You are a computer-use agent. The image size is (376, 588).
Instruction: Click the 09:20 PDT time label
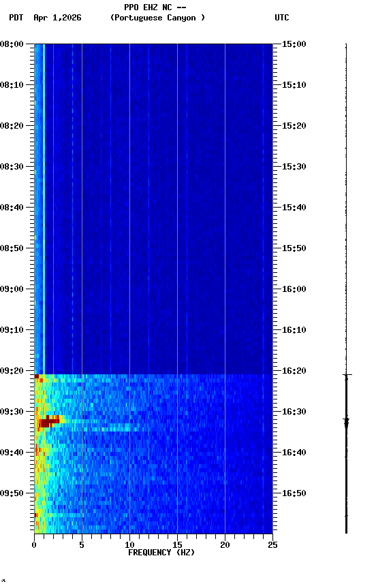pos(12,371)
